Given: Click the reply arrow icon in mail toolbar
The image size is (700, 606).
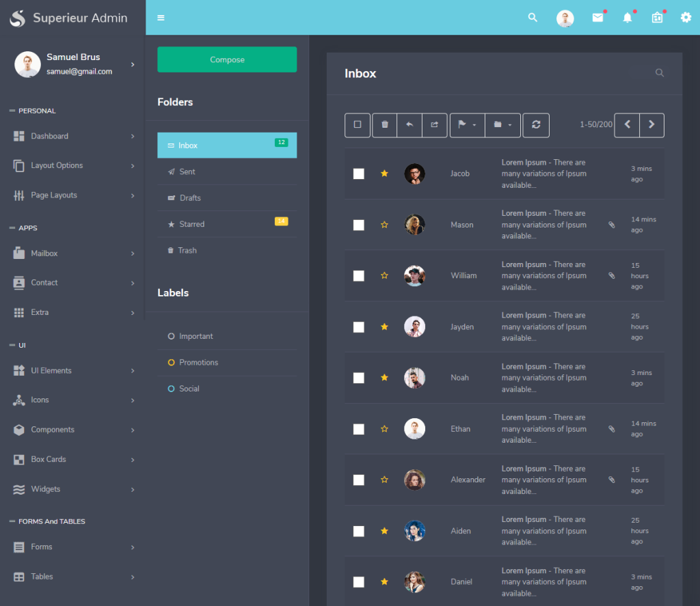Looking at the screenshot, I should [409, 125].
